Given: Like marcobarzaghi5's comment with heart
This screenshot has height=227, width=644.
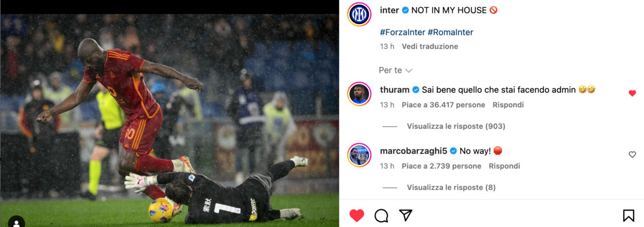Looking at the screenshot, I should tap(632, 154).
